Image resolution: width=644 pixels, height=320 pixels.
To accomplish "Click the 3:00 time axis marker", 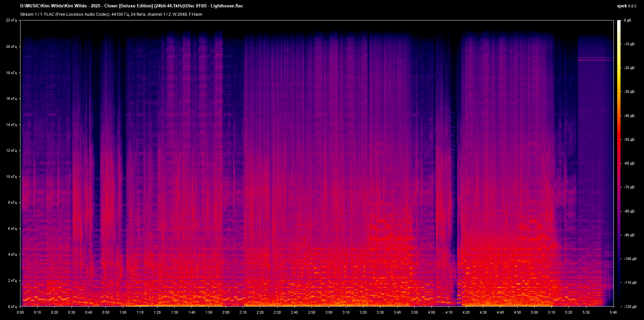I will (x=329, y=312).
